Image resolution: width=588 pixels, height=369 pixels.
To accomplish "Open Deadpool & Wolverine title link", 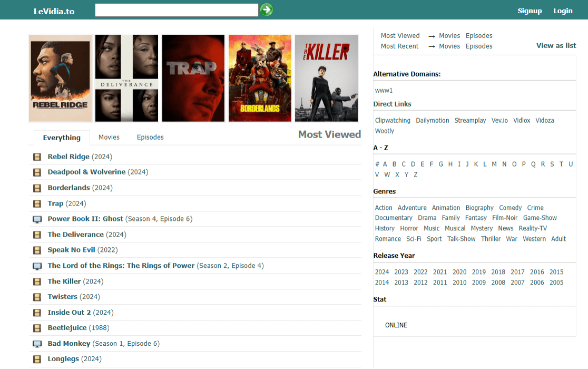I will 86,172.
